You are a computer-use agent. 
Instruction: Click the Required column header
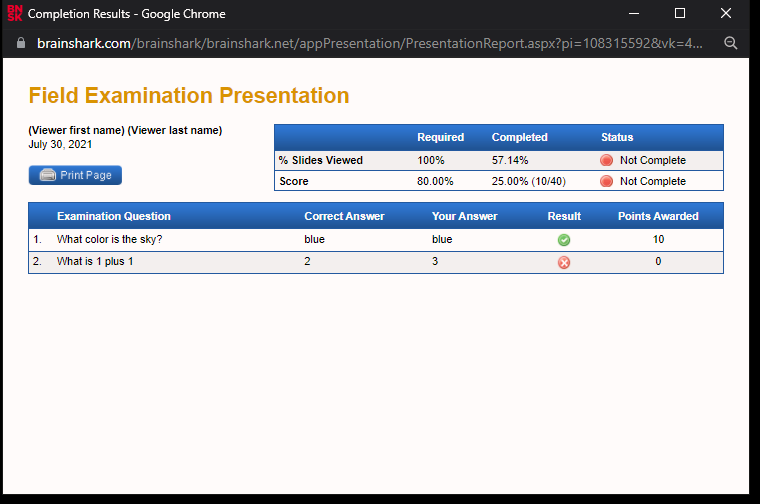441,137
